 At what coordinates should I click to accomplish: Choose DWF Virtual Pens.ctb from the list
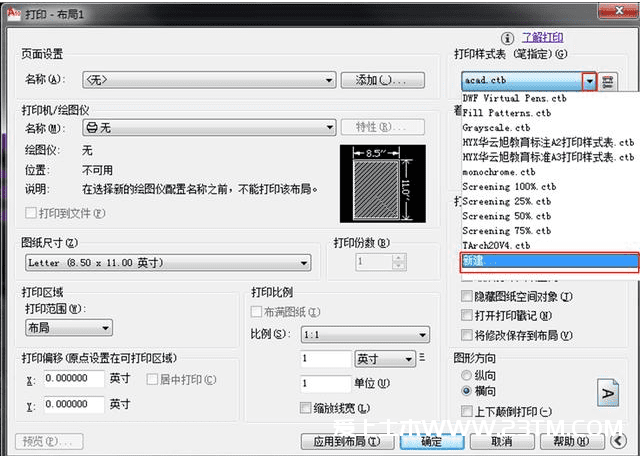[550, 98]
